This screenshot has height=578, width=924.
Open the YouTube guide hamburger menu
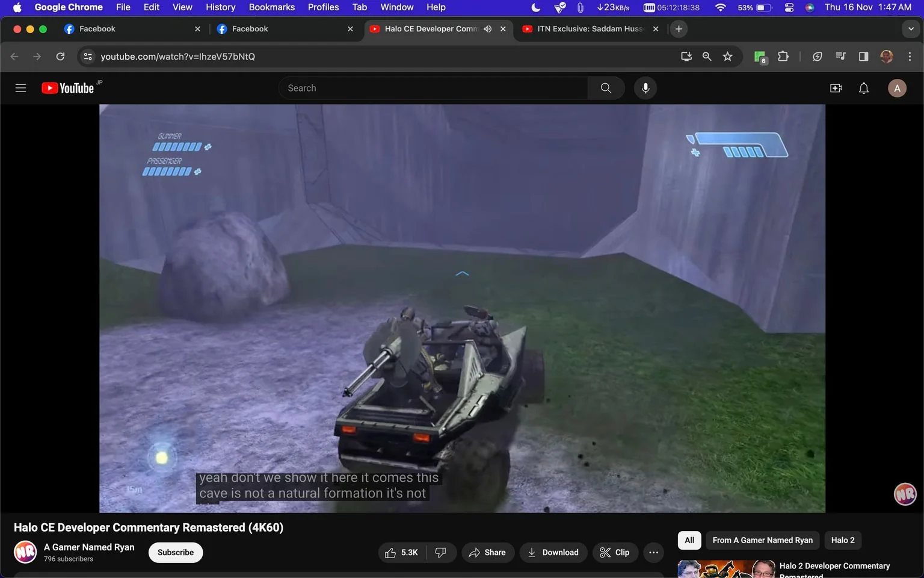pos(20,88)
